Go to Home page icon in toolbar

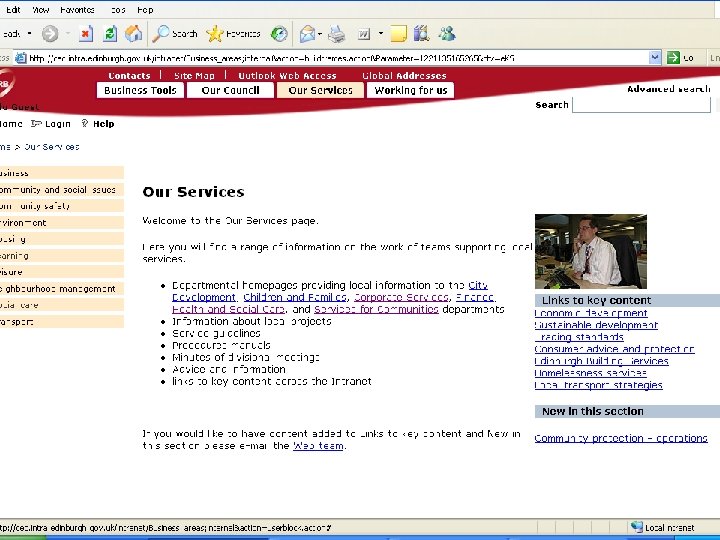[x=134, y=34]
